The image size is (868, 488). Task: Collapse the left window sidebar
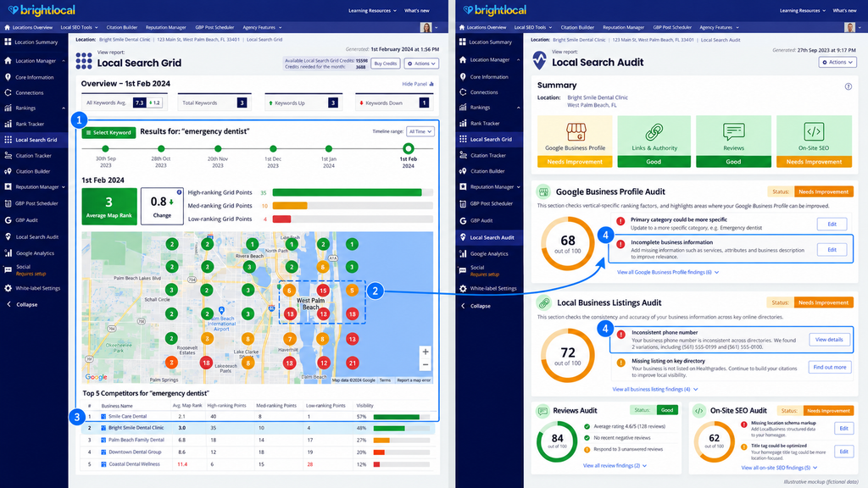[x=22, y=304]
